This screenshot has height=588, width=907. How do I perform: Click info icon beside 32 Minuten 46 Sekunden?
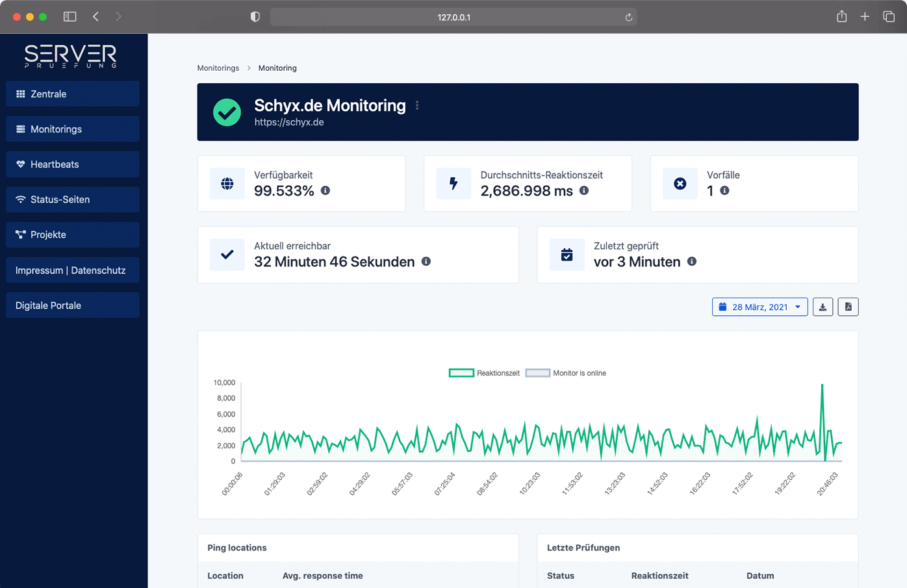(x=426, y=261)
